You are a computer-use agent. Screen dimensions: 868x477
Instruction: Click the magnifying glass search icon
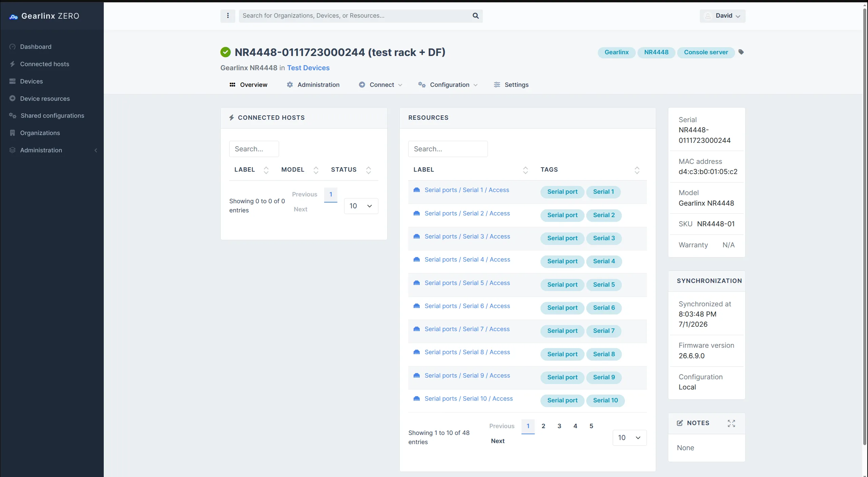(475, 16)
